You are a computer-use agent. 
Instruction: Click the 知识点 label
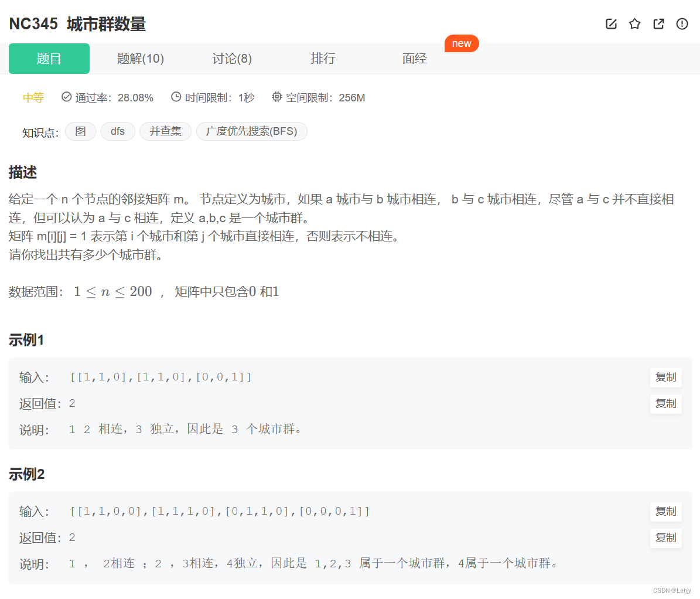pos(40,132)
